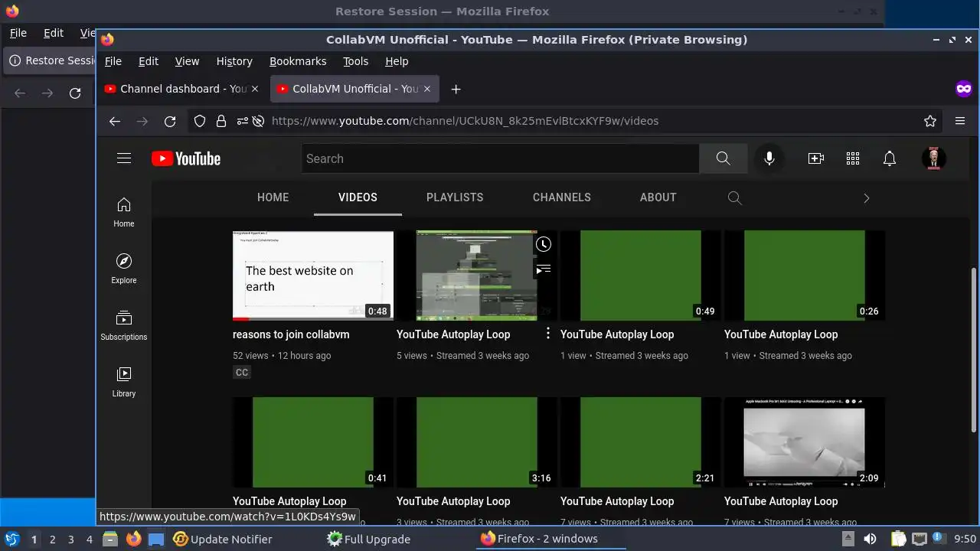Click the YouTube logo
Screen dimensions: 980x551
tap(186, 158)
